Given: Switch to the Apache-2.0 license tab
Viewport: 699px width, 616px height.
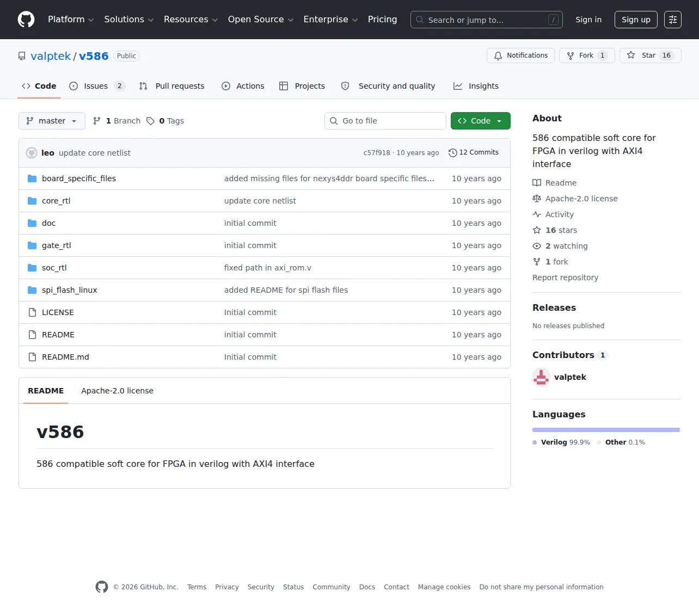Looking at the screenshot, I should pos(117,391).
